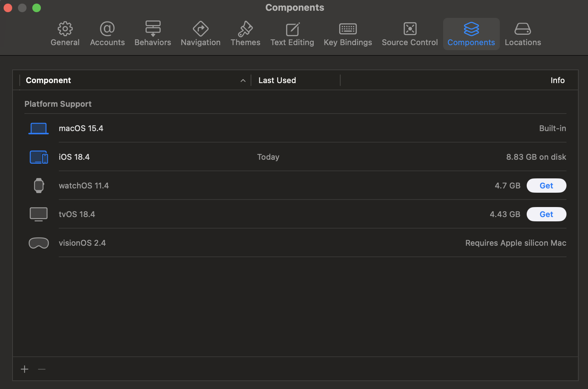This screenshot has height=389, width=588.
Task: Click Requires Apple silicon Mac text
Action: click(x=516, y=243)
